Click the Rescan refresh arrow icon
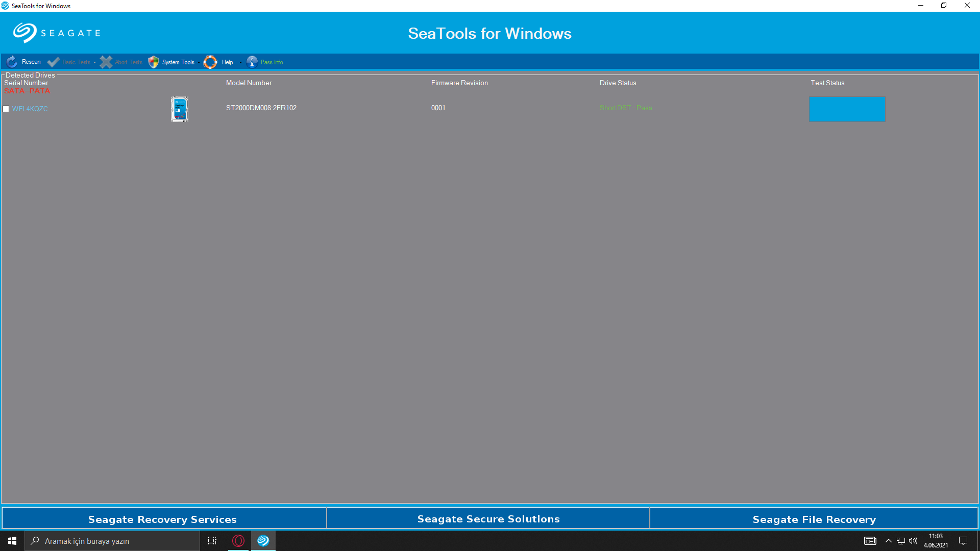 [12, 62]
